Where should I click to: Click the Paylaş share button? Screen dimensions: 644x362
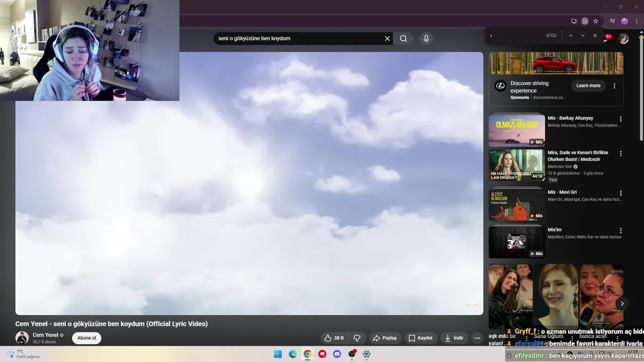tap(385, 338)
